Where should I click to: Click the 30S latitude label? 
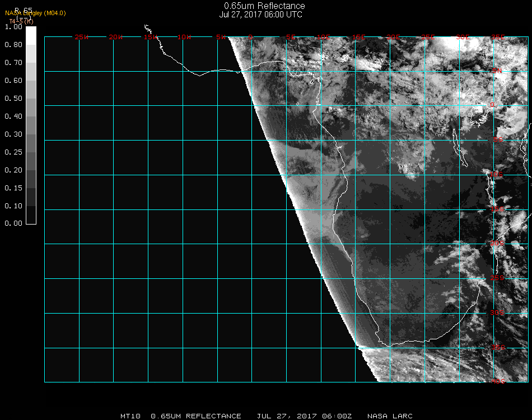click(497, 312)
